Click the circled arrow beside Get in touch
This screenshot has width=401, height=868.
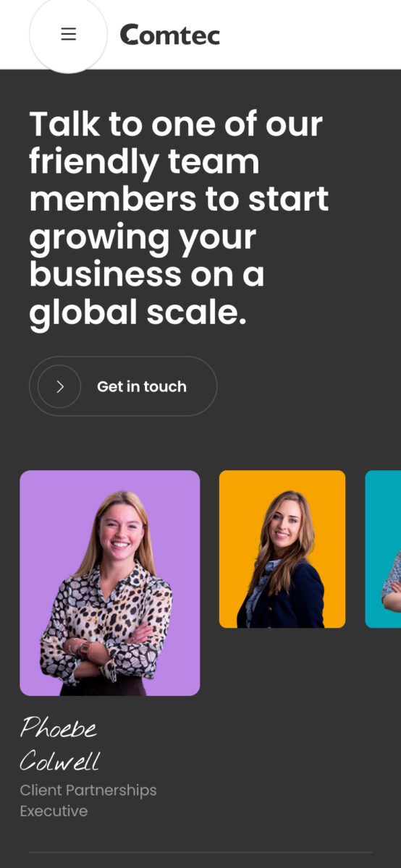(59, 386)
